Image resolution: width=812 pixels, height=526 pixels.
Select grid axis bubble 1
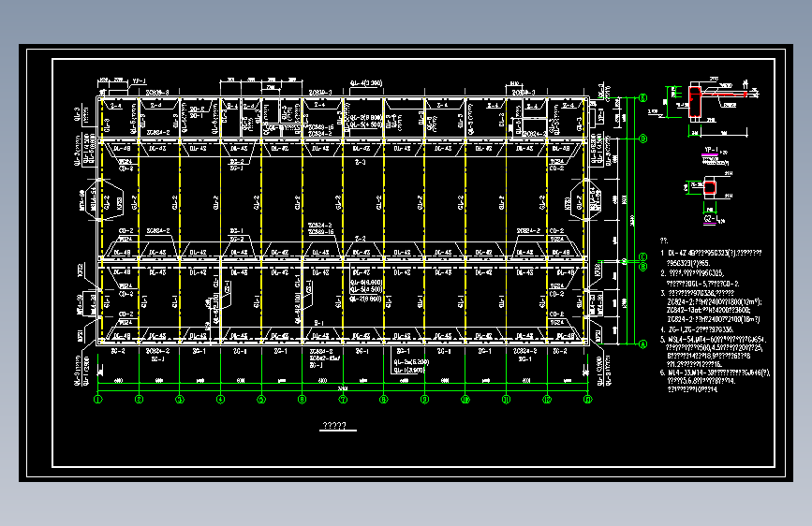click(98, 399)
